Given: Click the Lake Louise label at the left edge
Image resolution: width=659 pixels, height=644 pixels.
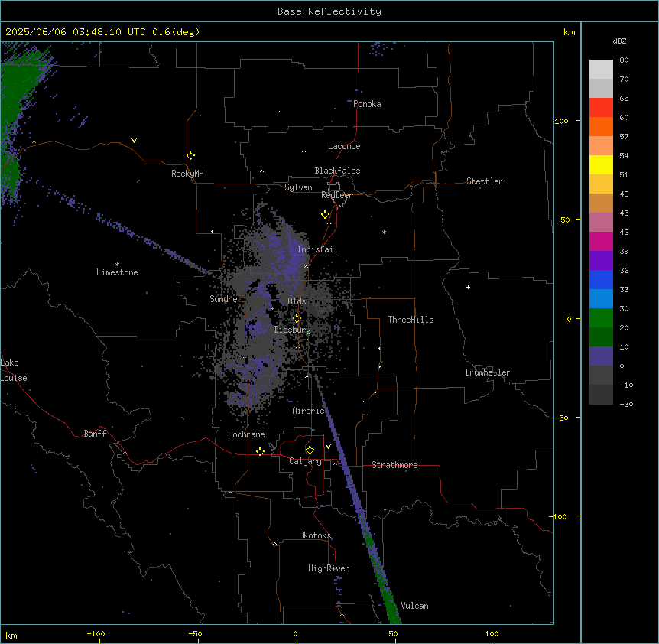Looking at the screenshot, I should tap(14, 370).
